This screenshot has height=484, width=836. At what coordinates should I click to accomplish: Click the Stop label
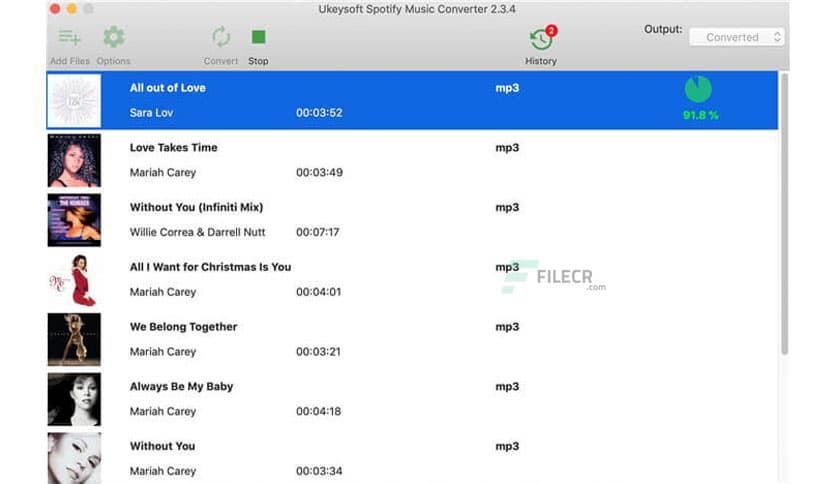(x=258, y=61)
